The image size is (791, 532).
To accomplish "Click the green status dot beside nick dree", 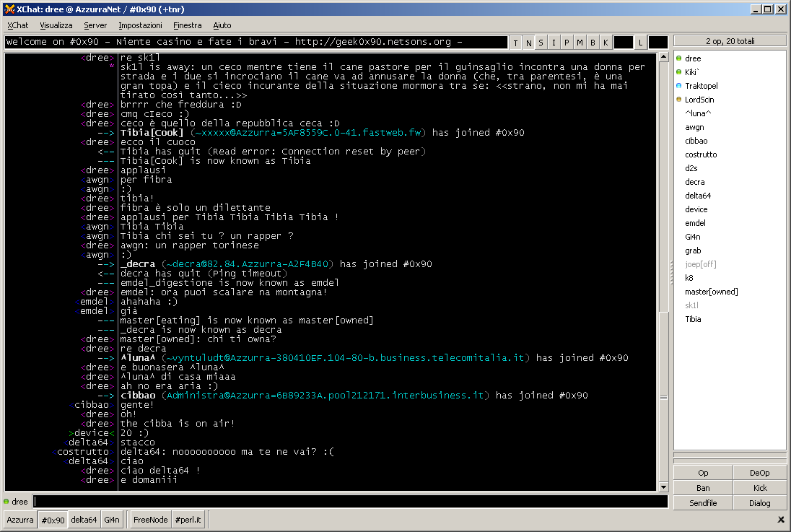I will coord(6,502).
